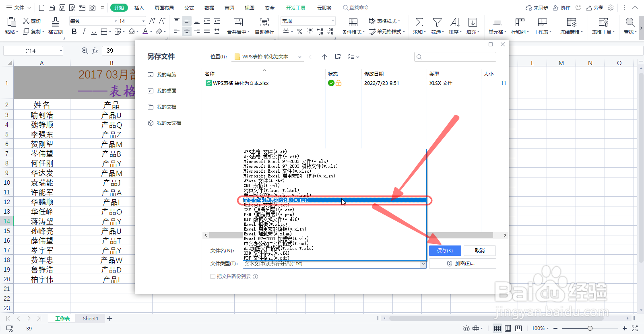Viewport: 644px width, 334px height.
Task: Switch to the 开发工具 ribbon tab
Action: coord(296,8)
